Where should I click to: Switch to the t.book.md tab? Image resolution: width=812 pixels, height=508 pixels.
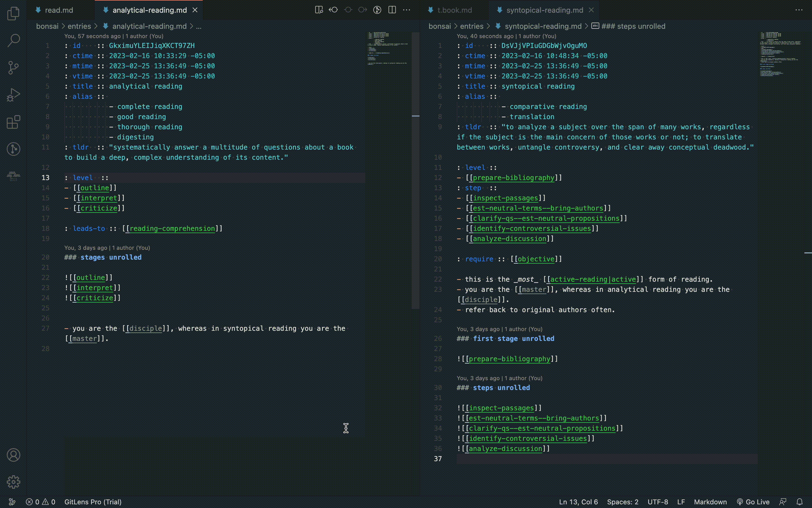pyautogui.click(x=454, y=10)
